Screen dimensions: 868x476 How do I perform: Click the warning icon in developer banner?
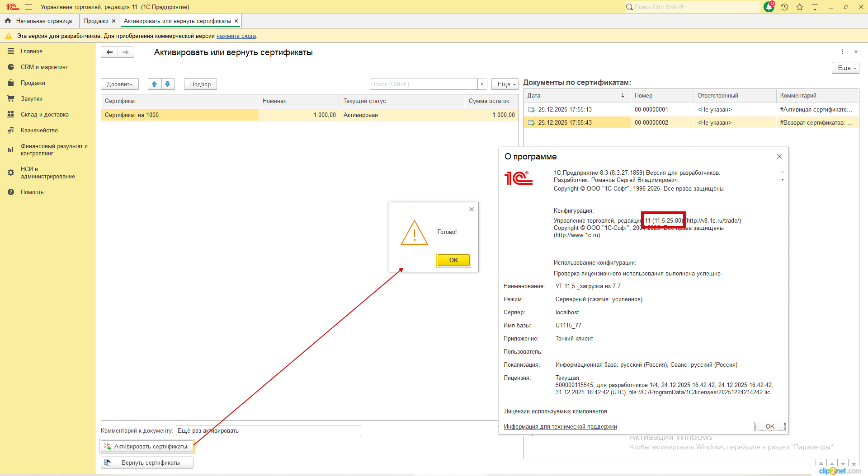tap(9, 36)
